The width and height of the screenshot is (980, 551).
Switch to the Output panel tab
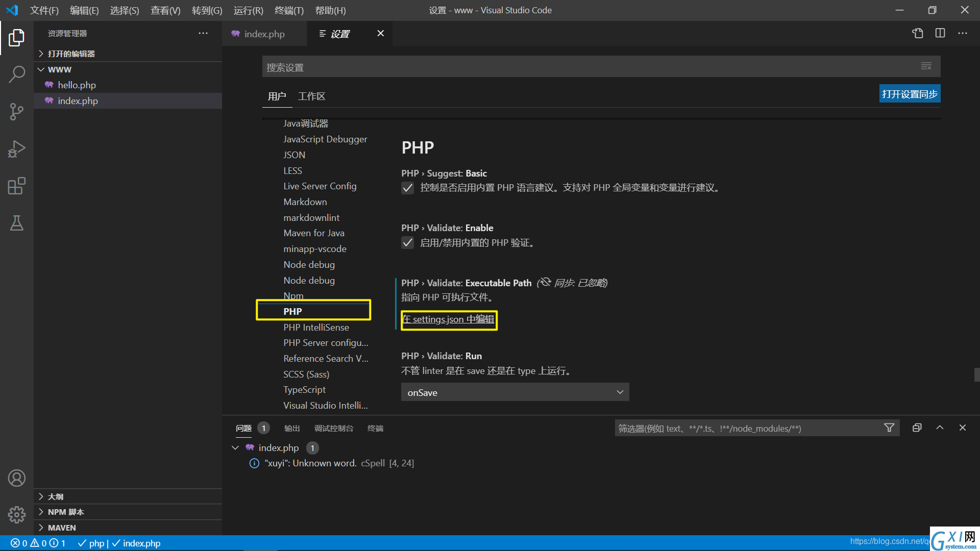click(292, 429)
